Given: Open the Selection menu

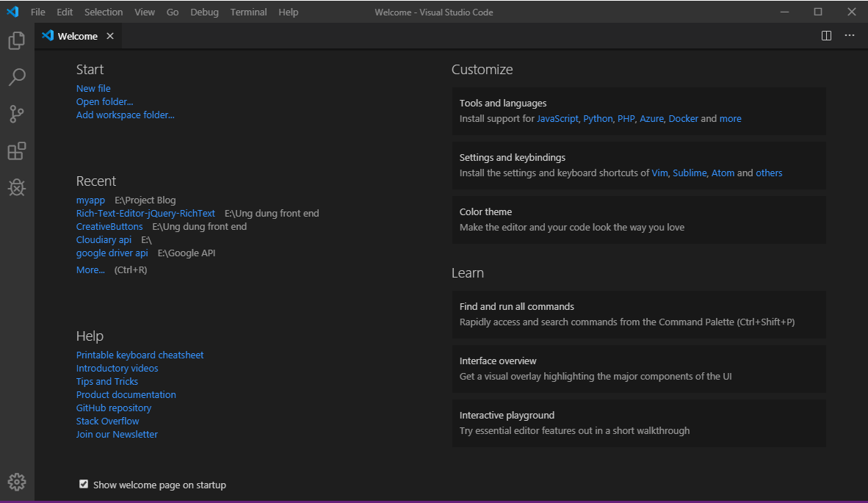Looking at the screenshot, I should [104, 12].
